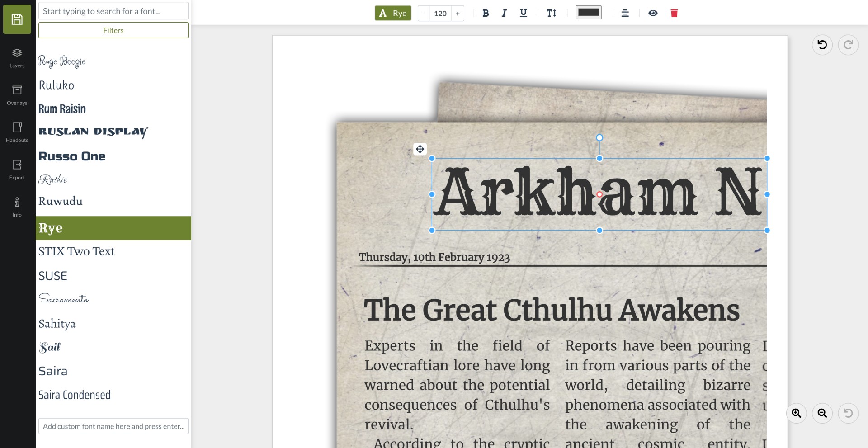Screen dimensions: 868x448
Task: Open the Layers panel
Action: click(17, 58)
